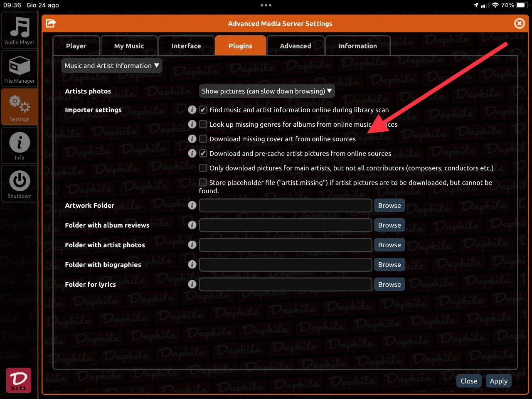The width and height of the screenshot is (532, 399).
Task: Tap the battery indicator in status bar
Action: click(522, 5)
